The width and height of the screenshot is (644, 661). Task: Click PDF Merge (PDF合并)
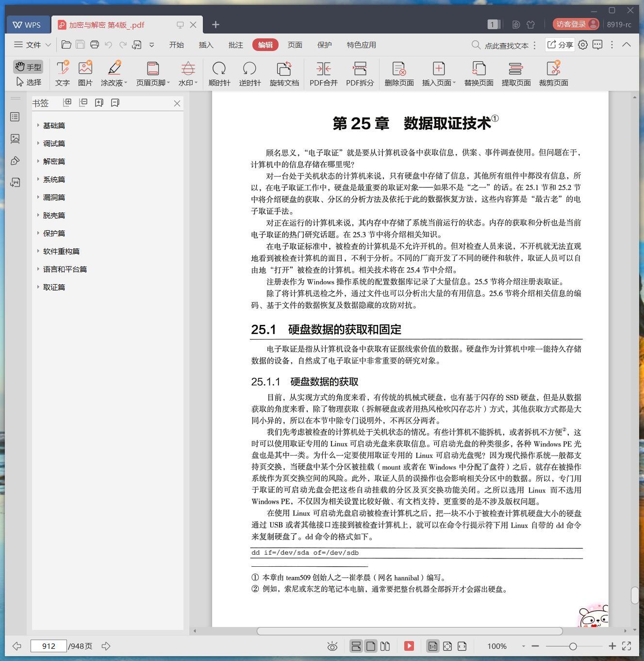click(323, 74)
